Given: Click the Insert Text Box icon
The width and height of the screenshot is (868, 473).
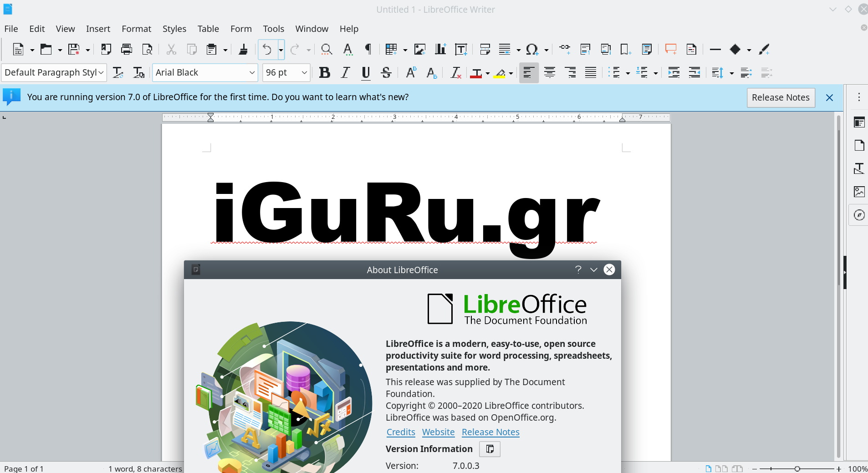Looking at the screenshot, I should [461, 49].
